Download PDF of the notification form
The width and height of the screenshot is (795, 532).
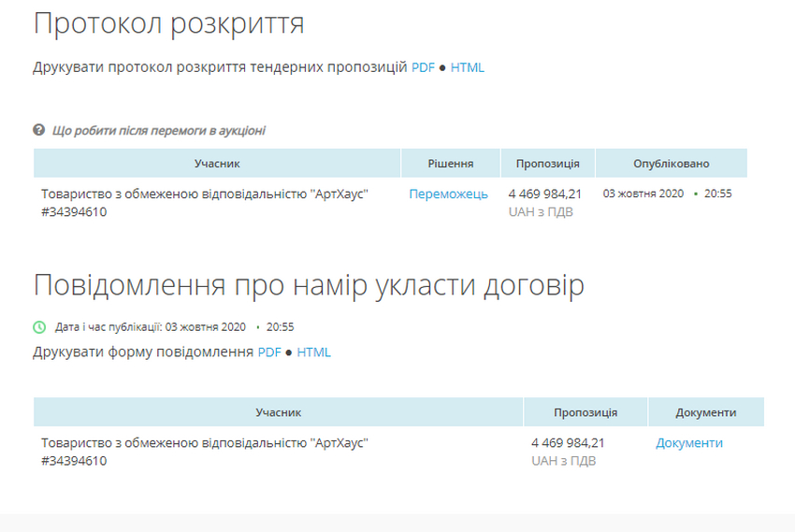269,352
